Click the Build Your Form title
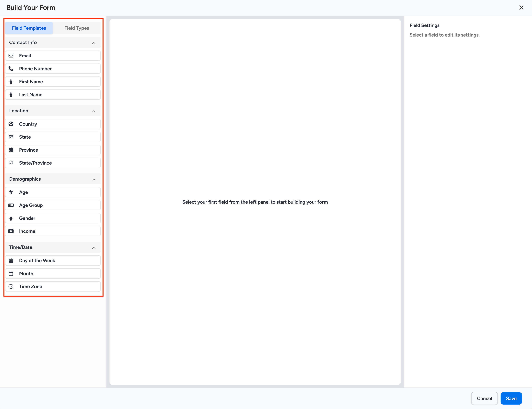532x409 pixels. (31, 8)
